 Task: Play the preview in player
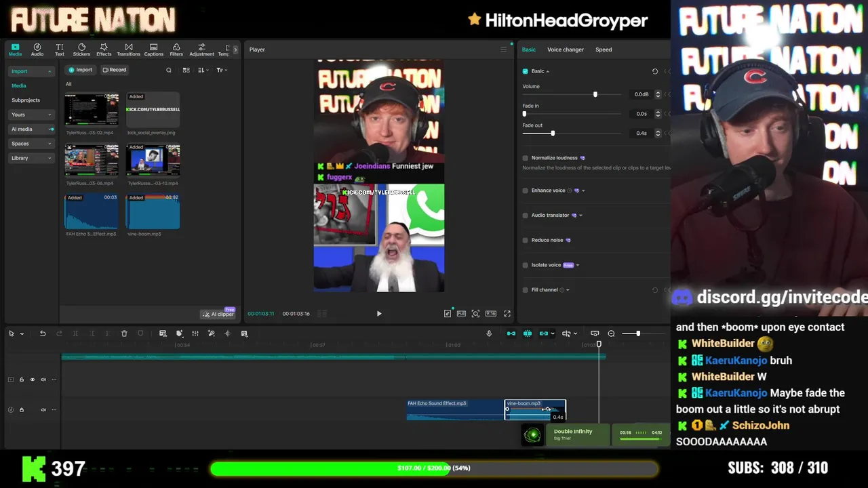coord(379,314)
